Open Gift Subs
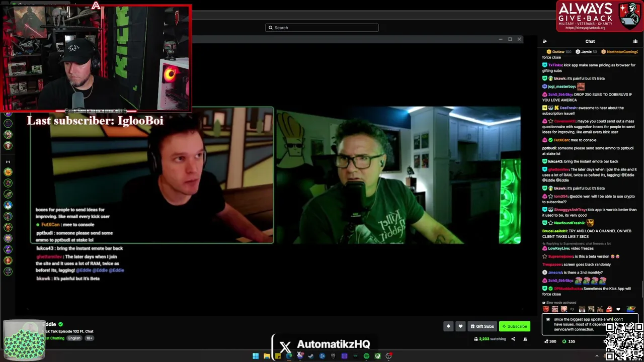 coord(482,326)
